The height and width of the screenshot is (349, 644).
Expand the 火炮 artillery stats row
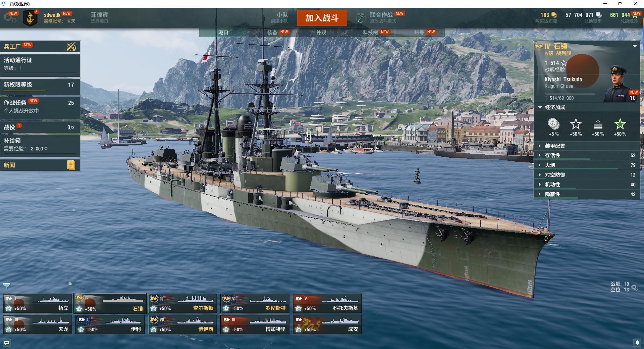pyautogui.click(x=586, y=165)
